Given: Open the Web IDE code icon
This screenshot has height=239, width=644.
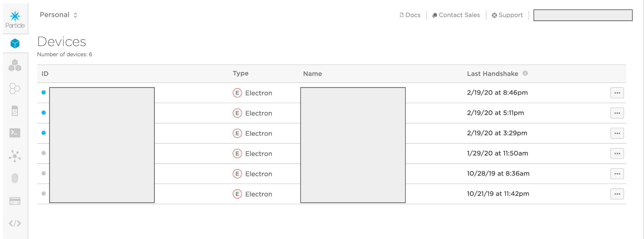Looking at the screenshot, I should click(15, 223).
